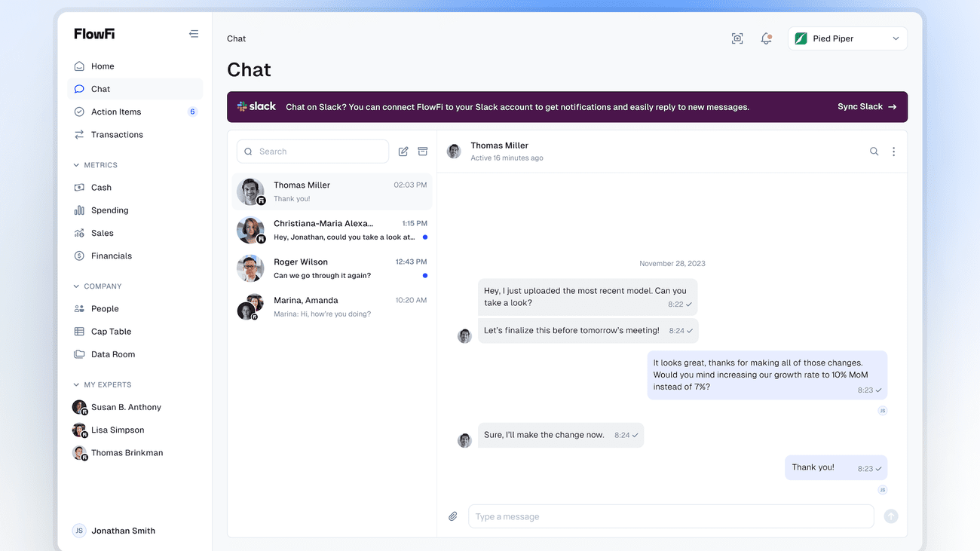Collapse the COMPANY section
This screenshot has width=980, height=551.
76,286
